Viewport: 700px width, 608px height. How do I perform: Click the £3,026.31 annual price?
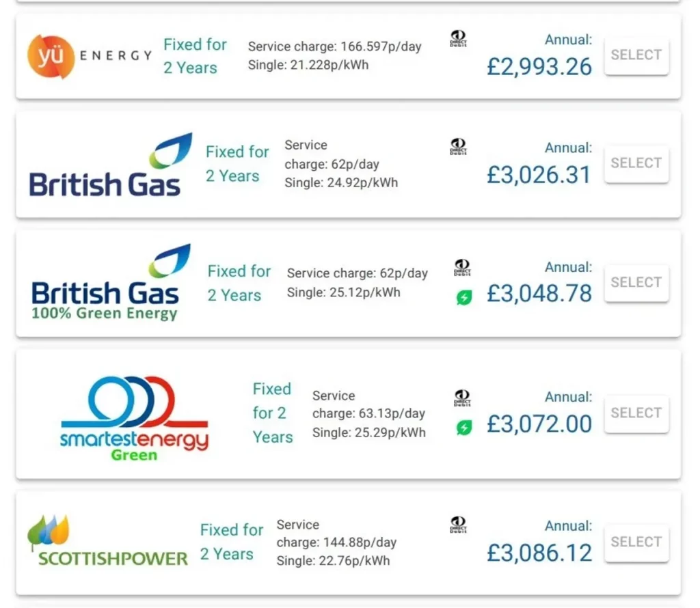[x=539, y=175]
